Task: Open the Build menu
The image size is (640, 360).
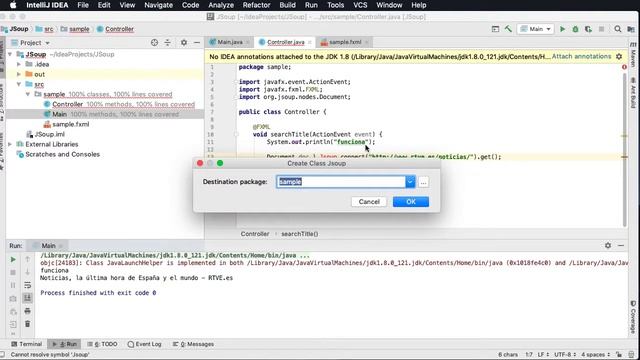Action: [287, 5]
